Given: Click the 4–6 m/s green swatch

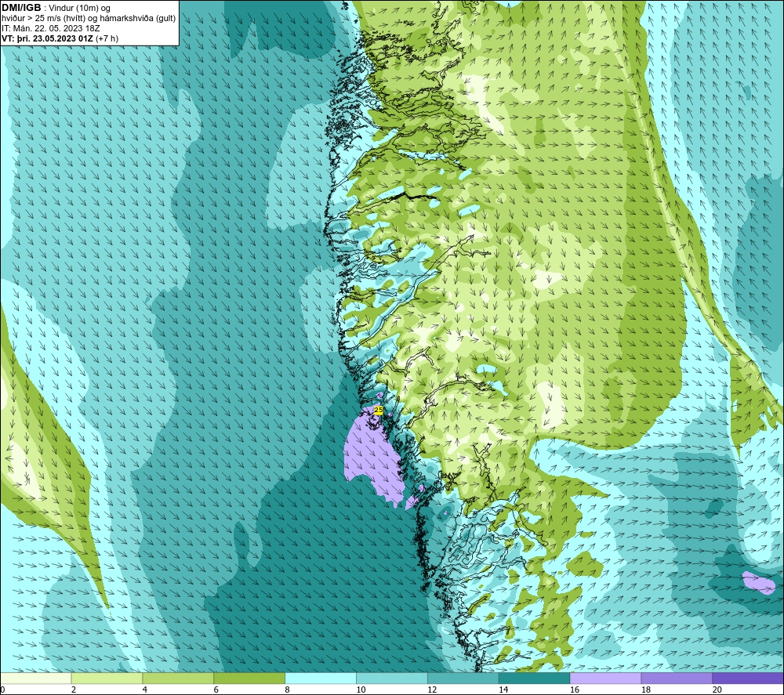Looking at the screenshot, I should (x=178, y=678).
